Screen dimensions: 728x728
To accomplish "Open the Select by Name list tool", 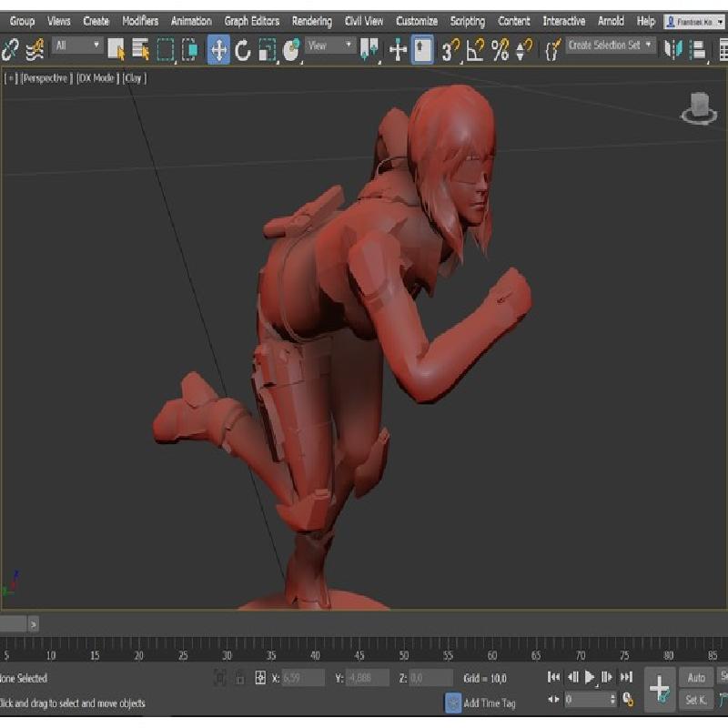I will tap(140, 50).
